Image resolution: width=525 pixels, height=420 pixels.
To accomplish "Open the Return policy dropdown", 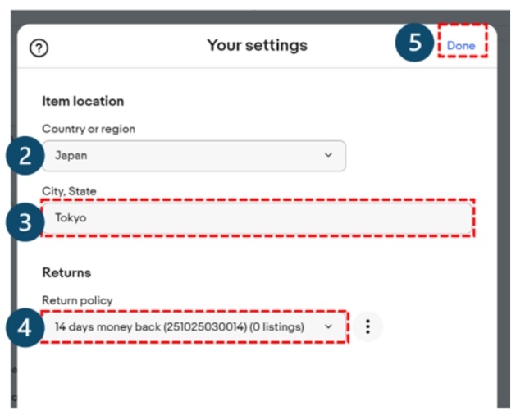I will coord(194,326).
